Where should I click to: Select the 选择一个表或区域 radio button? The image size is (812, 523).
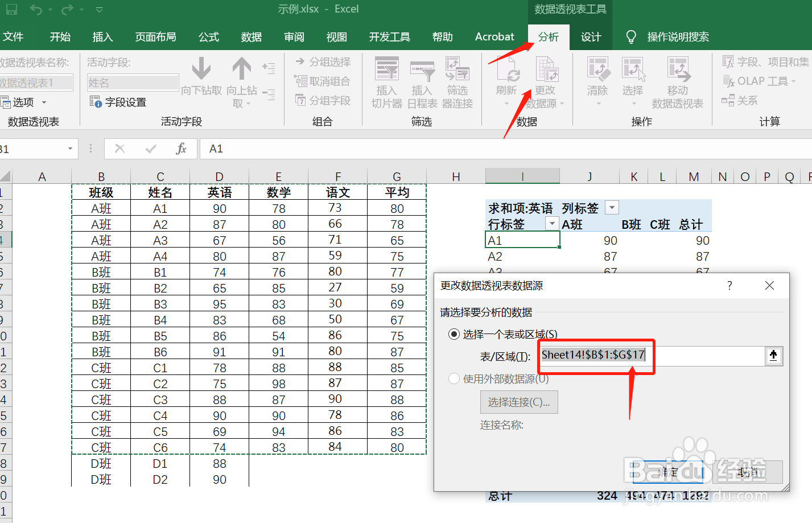[454, 334]
